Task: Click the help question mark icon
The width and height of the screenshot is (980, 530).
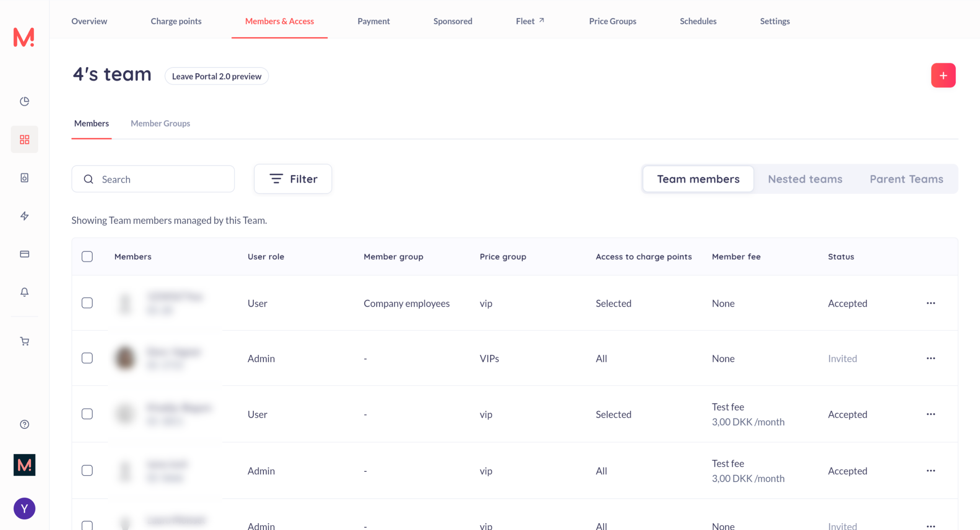Action: (24, 424)
